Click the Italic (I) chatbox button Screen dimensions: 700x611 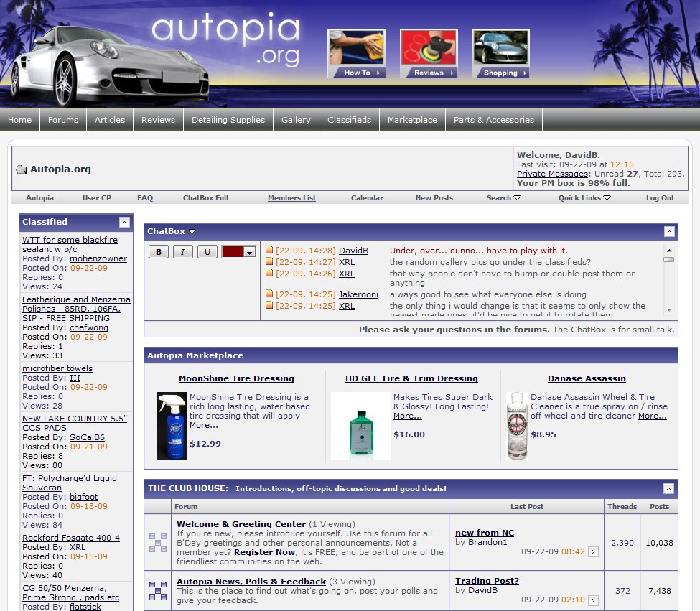(x=182, y=252)
